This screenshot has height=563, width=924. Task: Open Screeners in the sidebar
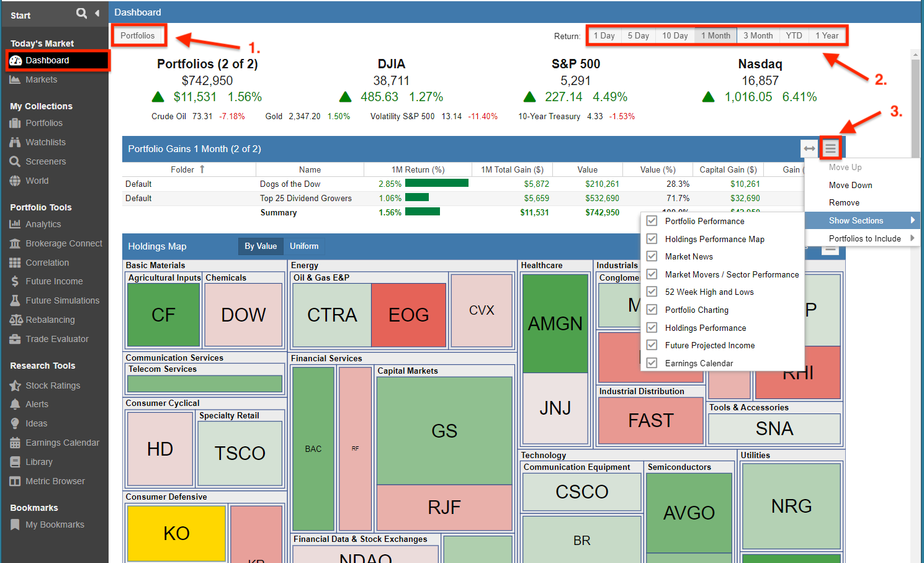tap(45, 161)
